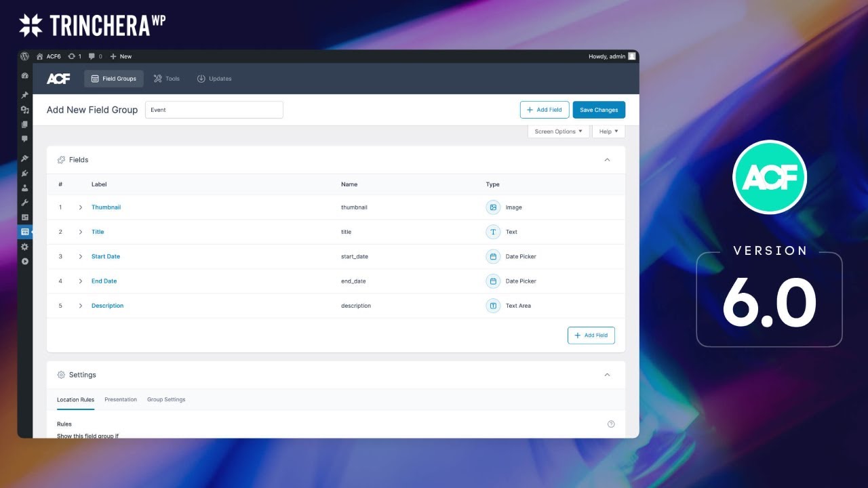This screenshot has height=488, width=868.
Task: Select the Location Rules tab
Action: pos(75,399)
